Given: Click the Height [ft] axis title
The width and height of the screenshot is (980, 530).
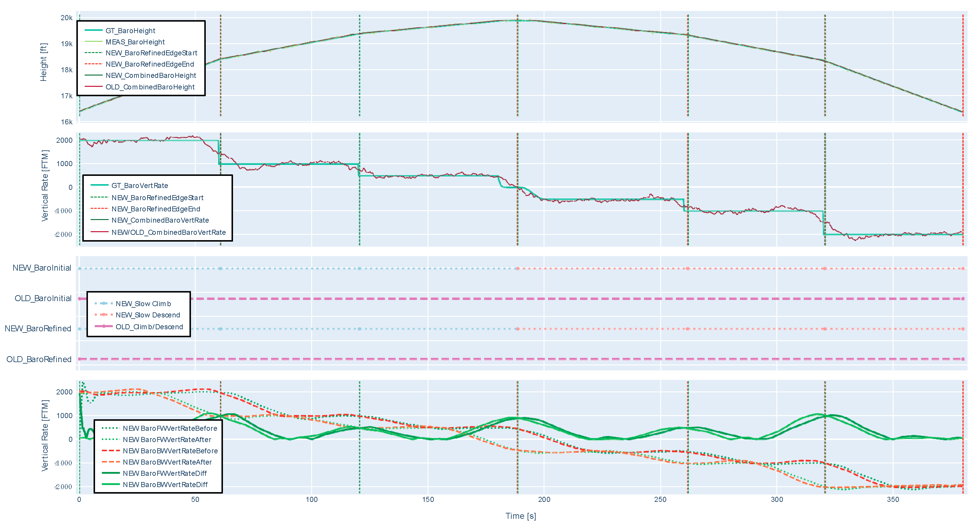Looking at the screenshot, I should pyautogui.click(x=44, y=62).
